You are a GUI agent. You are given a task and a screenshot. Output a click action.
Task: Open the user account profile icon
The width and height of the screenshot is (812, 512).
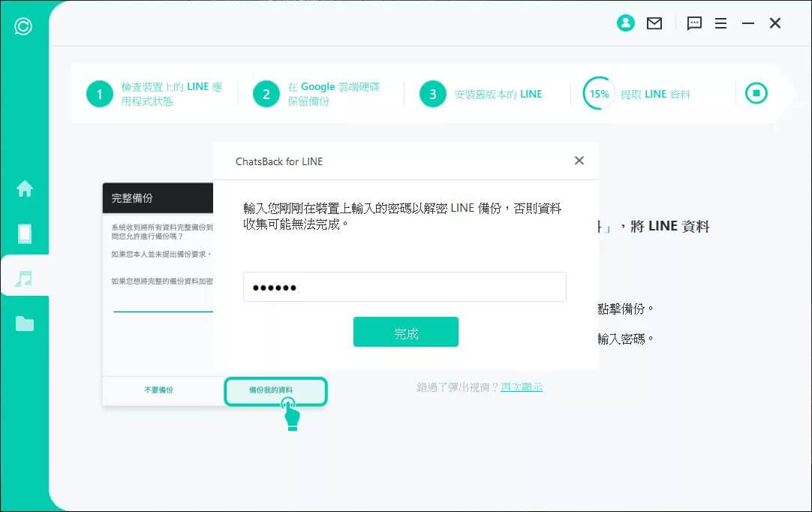point(625,23)
